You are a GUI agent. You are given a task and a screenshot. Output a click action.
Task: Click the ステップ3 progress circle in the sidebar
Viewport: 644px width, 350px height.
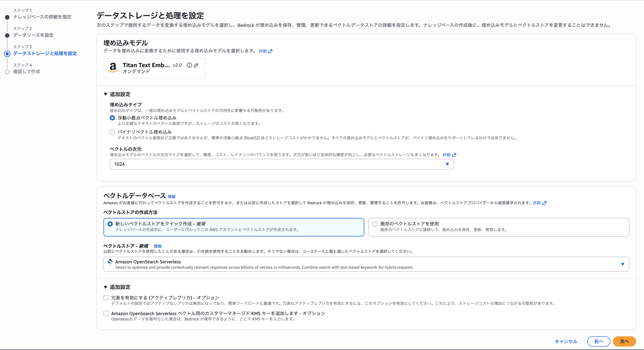(7, 53)
